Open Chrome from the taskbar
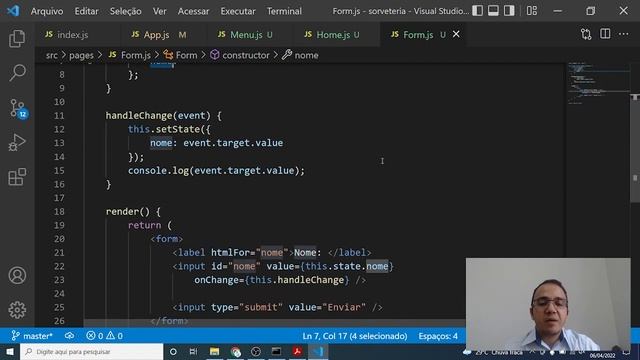 click(236, 351)
